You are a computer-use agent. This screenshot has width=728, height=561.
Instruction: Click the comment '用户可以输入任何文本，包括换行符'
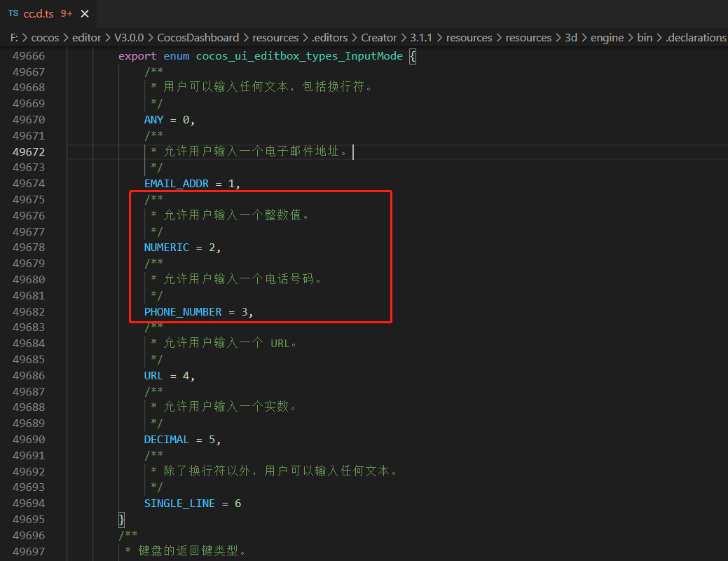click(x=264, y=87)
